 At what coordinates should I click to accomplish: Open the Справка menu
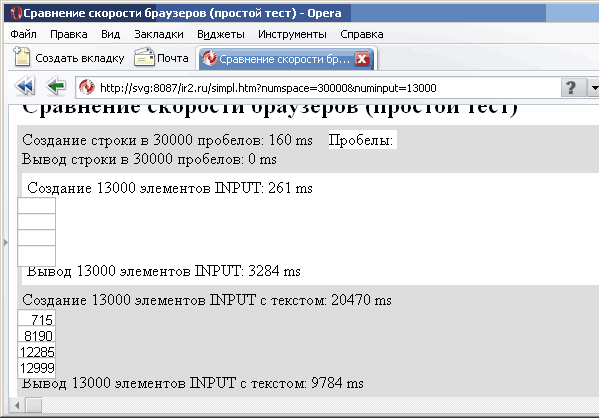(362, 34)
